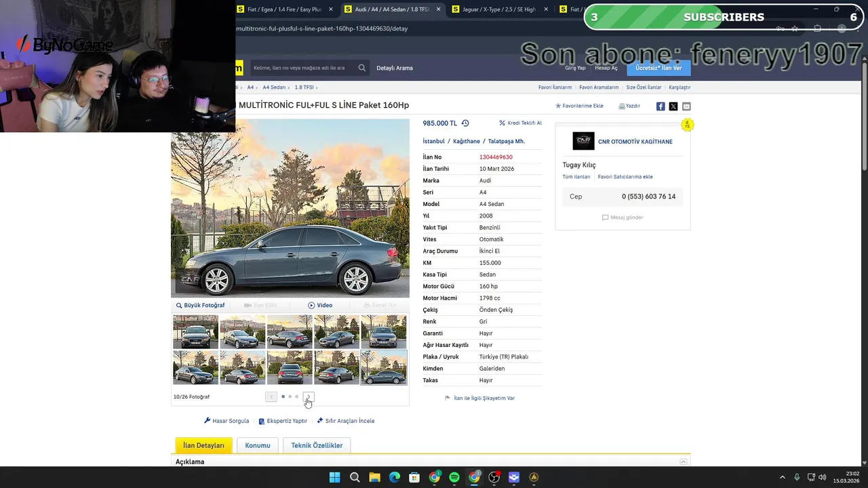Screen dimensions: 868x488
Task: Click the Ücretsiz İlan Ver button
Action: [658, 68]
